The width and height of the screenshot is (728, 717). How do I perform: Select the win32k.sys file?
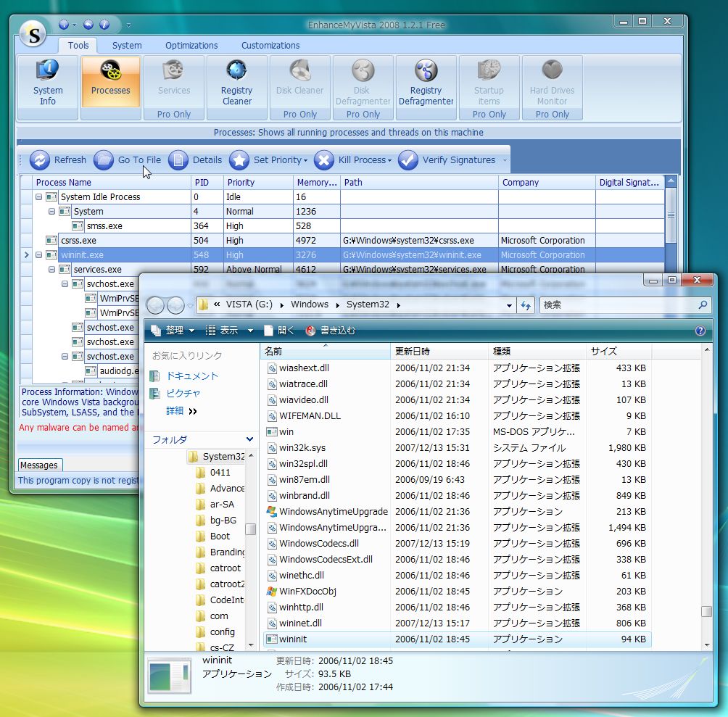pos(458,448)
